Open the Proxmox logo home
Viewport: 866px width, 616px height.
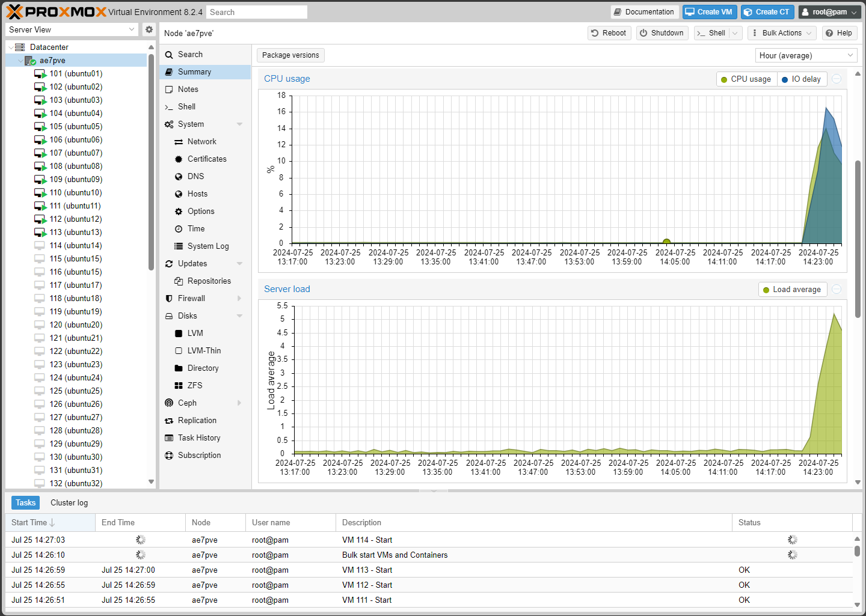tap(56, 12)
